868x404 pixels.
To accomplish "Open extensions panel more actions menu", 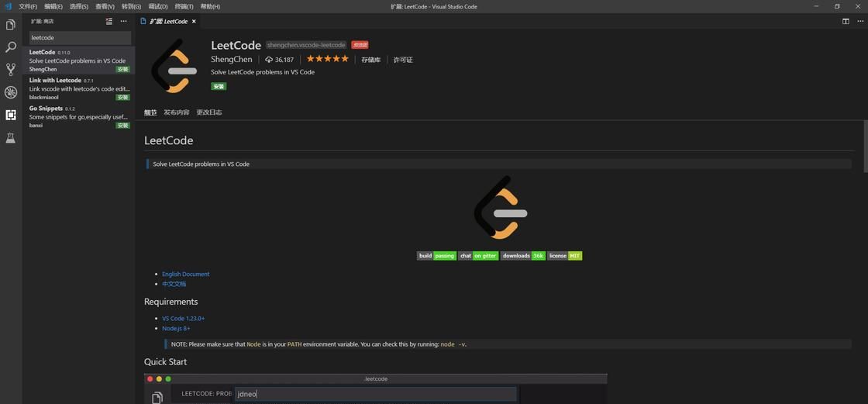I will coord(123,21).
